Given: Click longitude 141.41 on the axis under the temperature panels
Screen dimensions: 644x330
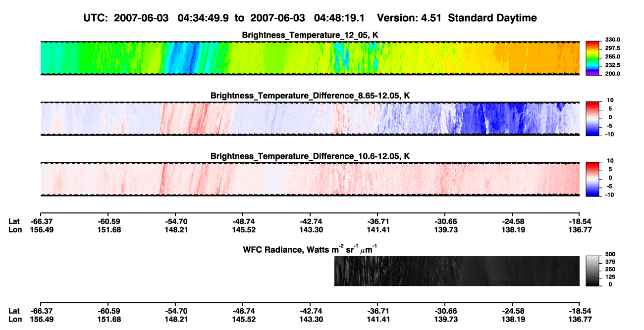Looking at the screenshot, I should 377,229.
